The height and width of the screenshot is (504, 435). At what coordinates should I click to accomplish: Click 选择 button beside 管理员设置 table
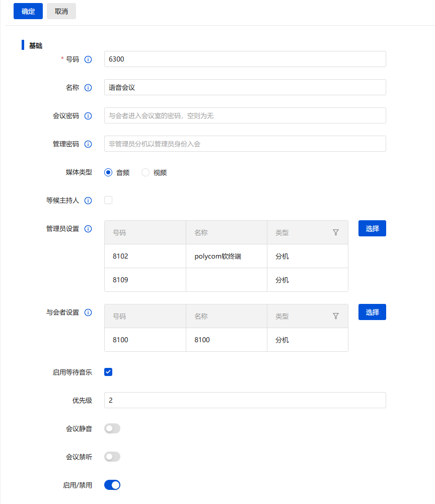click(x=372, y=228)
